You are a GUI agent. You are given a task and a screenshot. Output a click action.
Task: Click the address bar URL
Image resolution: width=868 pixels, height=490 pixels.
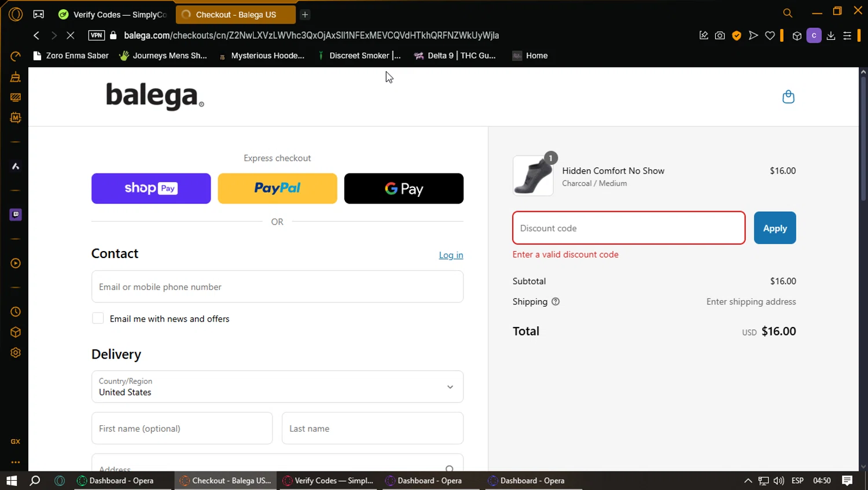[311, 35]
